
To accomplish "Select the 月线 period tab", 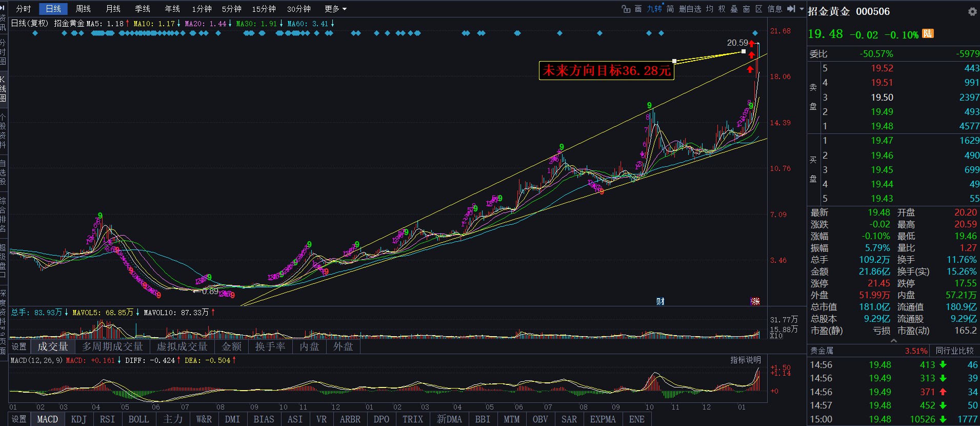I will (113, 9).
